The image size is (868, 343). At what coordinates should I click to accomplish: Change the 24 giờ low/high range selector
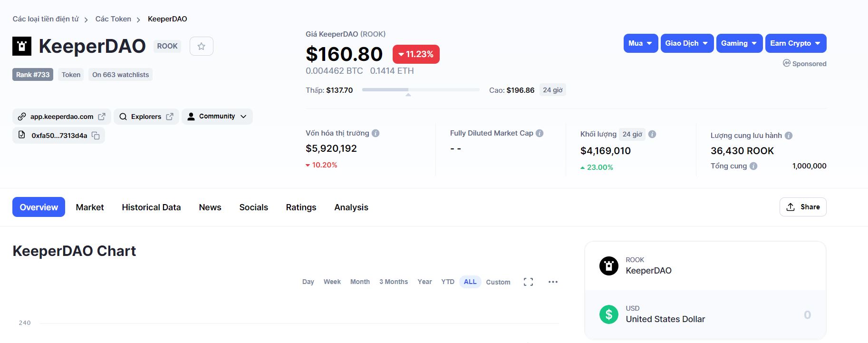tap(552, 90)
